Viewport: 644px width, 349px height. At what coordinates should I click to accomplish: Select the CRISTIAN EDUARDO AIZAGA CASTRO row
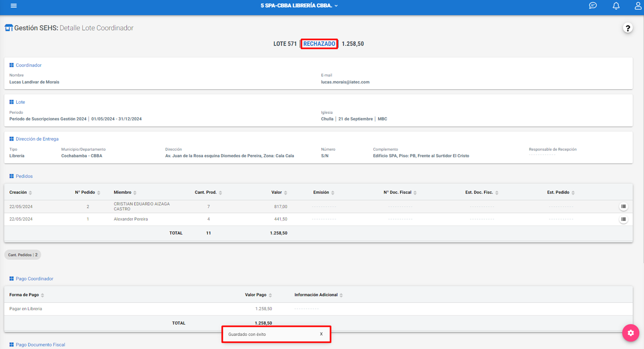click(318, 207)
